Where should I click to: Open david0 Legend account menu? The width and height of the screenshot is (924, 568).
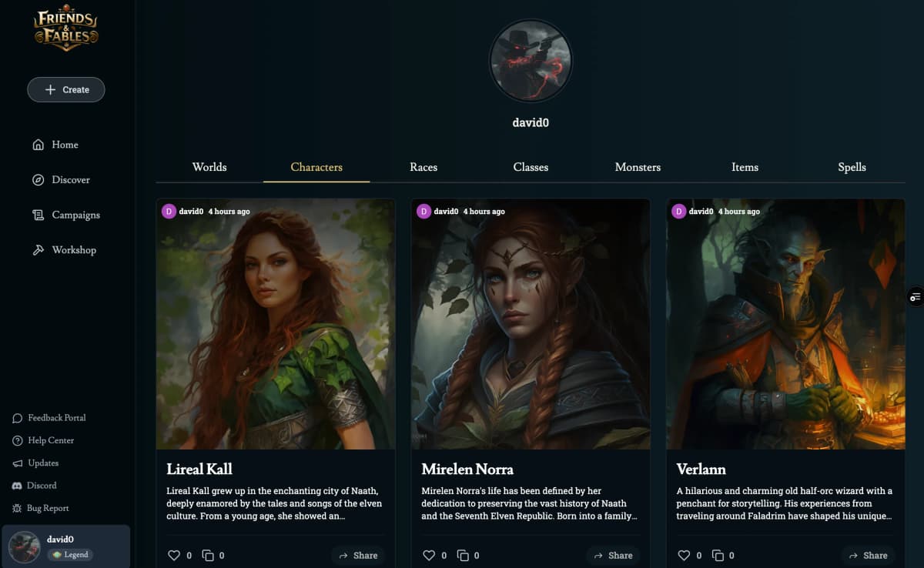pos(66,546)
